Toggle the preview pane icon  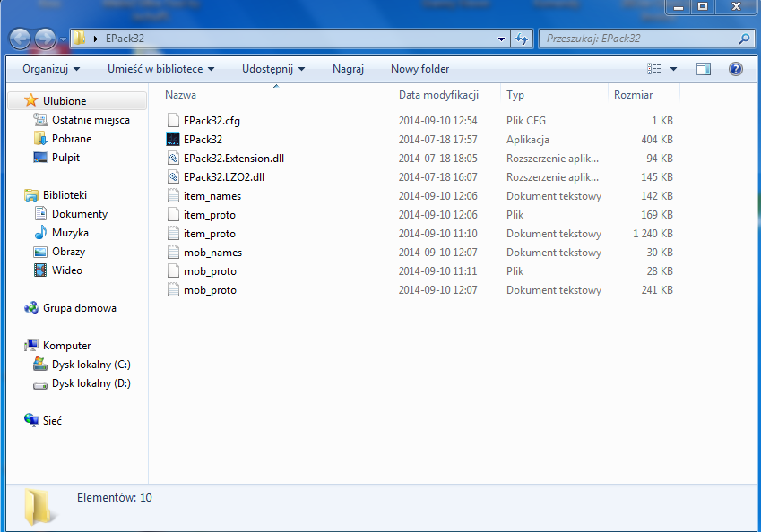click(x=704, y=69)
